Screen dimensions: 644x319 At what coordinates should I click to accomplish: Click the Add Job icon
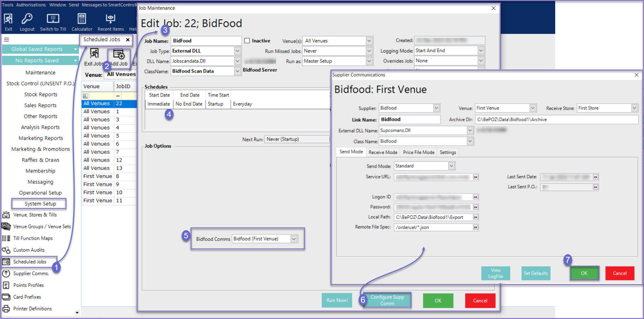[119, 54]
